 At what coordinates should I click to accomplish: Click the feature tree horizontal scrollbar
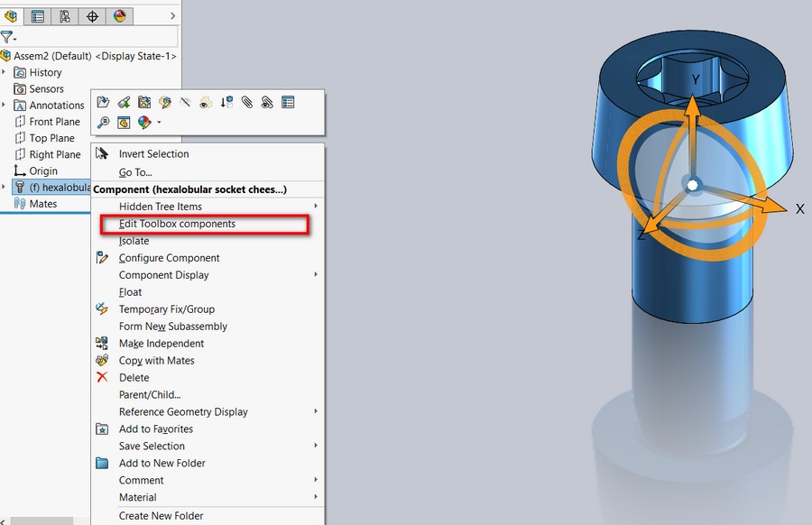pyautogui.click(x=42, y=520)
